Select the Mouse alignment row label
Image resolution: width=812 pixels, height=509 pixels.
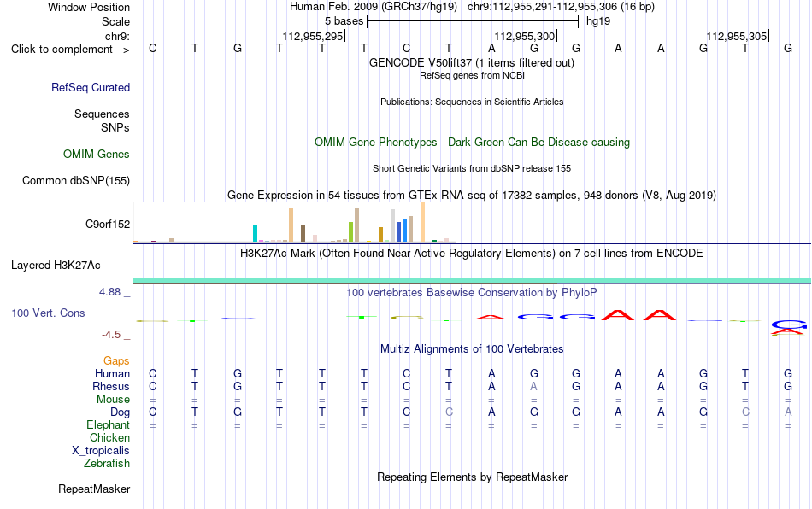(x=113, y=400)
